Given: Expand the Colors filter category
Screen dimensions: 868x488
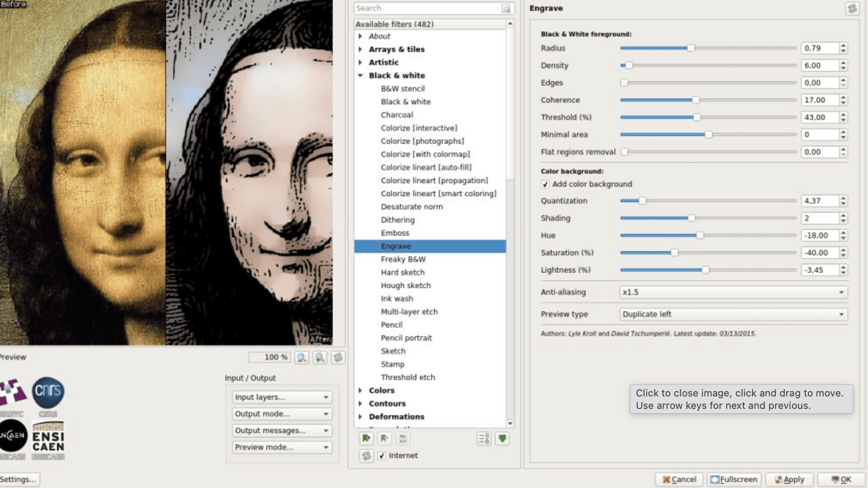Looking at the screenshot, I should click(x=361, y=390).
